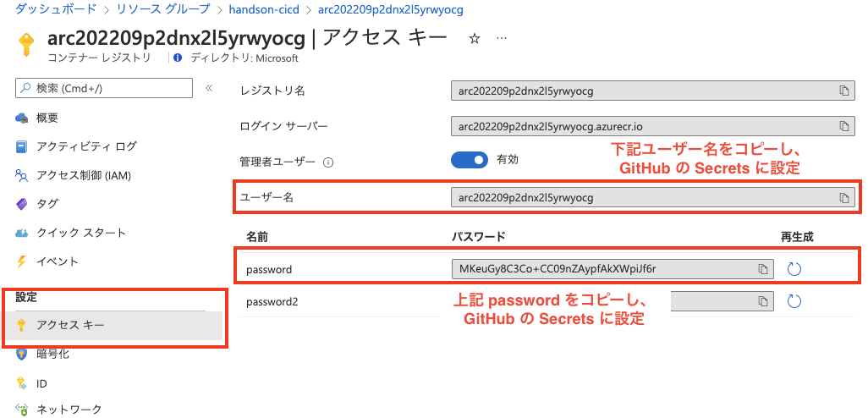This screenshot has width=868, height=418.
Task: Favorite this resource with the star icon
Action: coord(475,39)
